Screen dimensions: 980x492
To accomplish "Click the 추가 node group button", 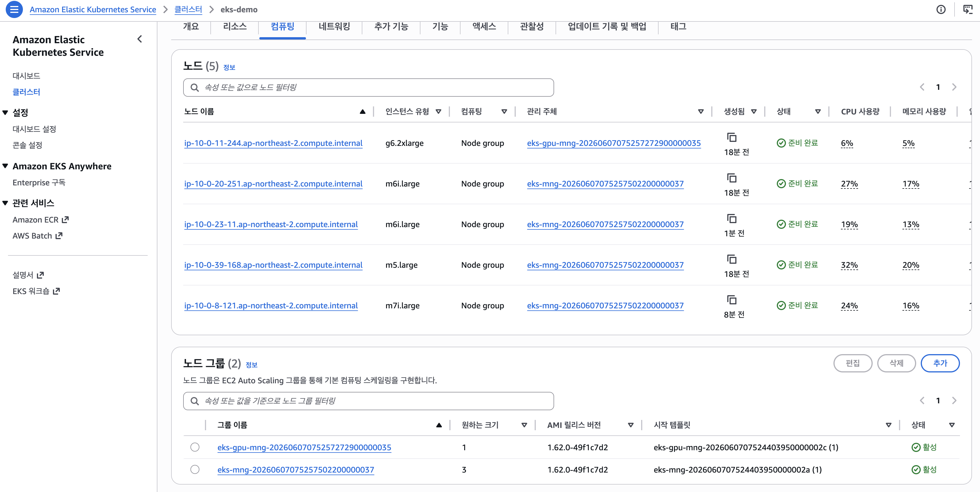I will [940, 363].
